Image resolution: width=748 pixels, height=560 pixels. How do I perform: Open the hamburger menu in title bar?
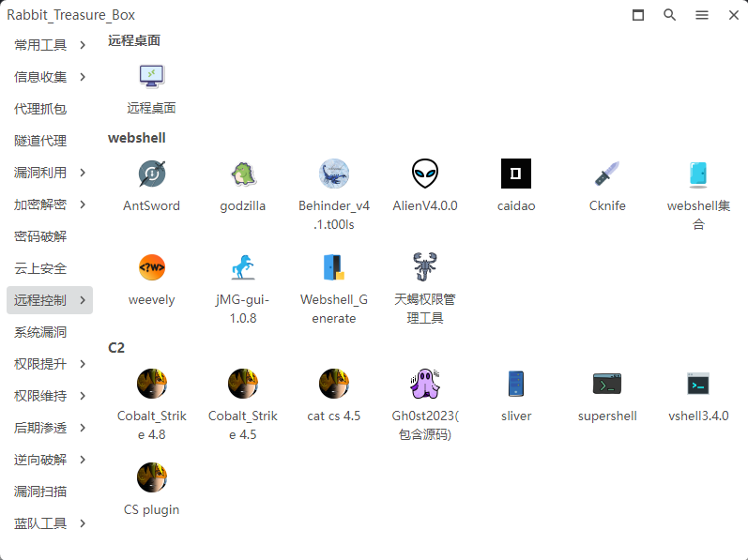[x=702, y=15]
